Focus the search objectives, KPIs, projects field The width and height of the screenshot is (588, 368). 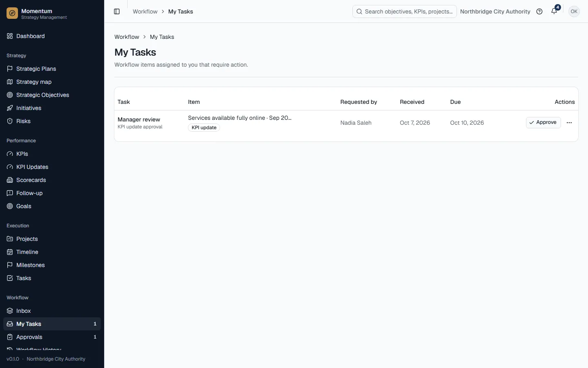pyautogui.click(x=404, y=11)
